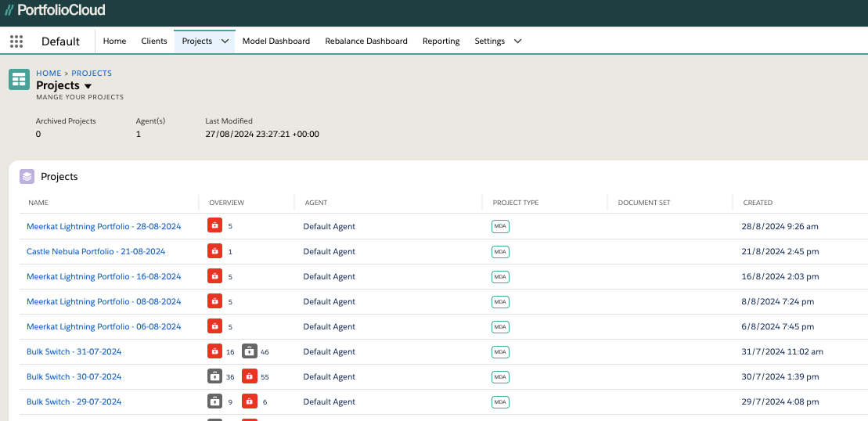Click the 31/7/2024 11:02 am created date
Screen dimensions: 868x421
tap(782, 351)
